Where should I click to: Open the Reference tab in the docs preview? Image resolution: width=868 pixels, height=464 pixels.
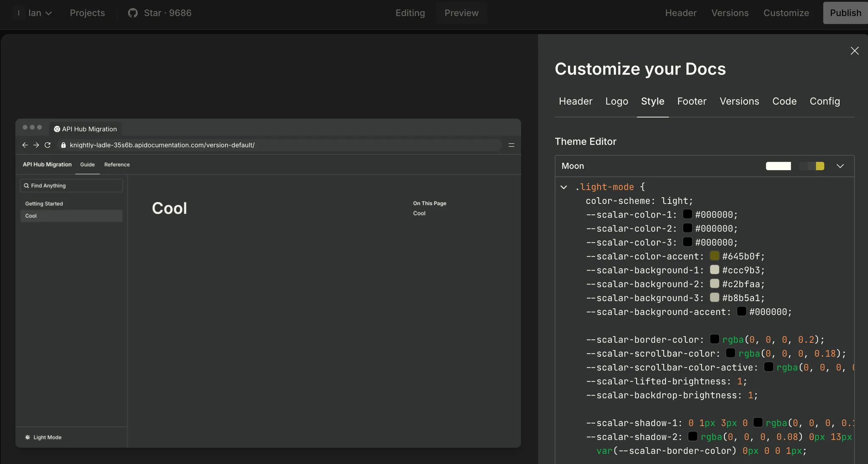tap(117, 165)
